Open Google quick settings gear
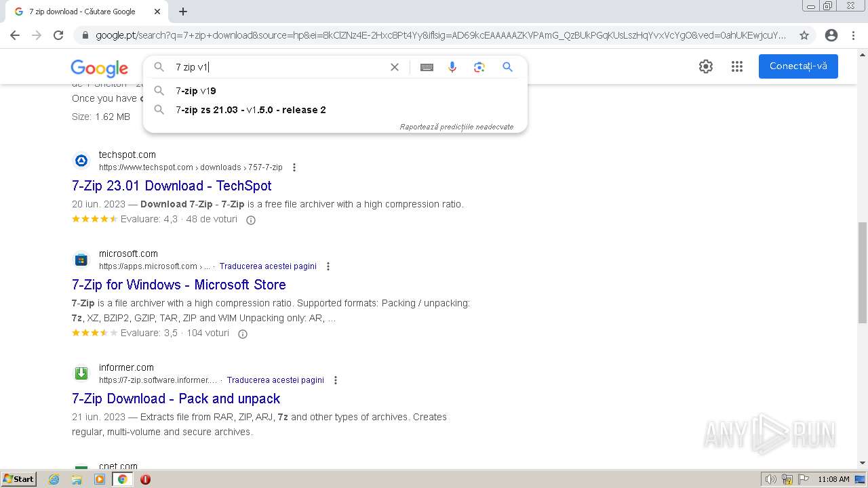Viewport: 868px width, 488px height. (x=706, y=66)
